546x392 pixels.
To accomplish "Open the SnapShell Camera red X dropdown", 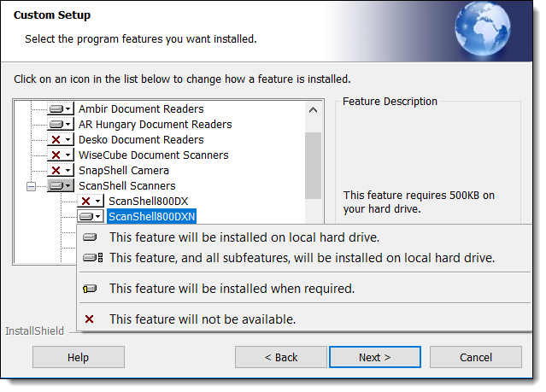I will coord(61,170).
